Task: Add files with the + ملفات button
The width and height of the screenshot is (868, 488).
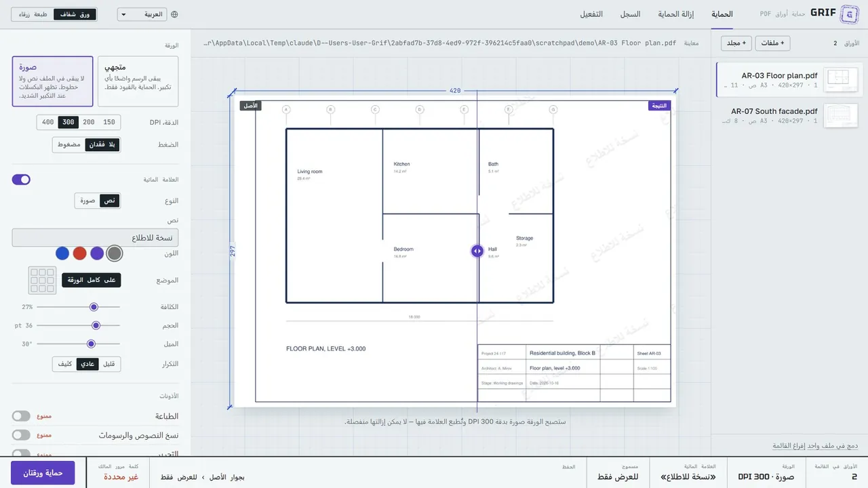Action: 773,43
